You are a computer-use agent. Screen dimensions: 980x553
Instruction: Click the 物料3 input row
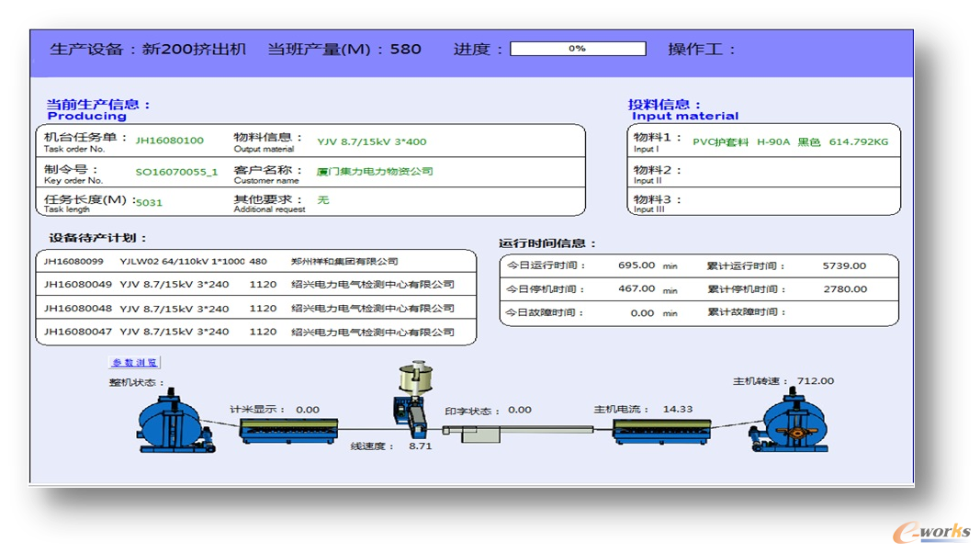tap(764, 202)
